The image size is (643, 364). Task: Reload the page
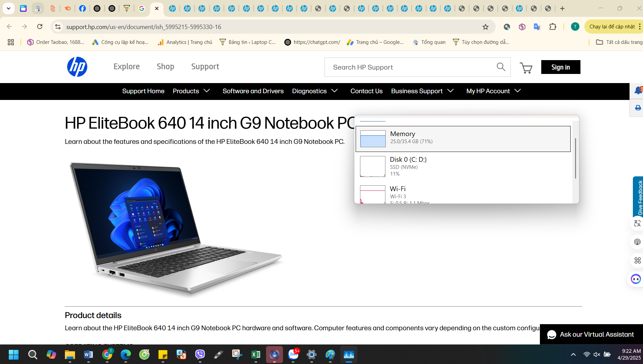(x=40, y=27)
